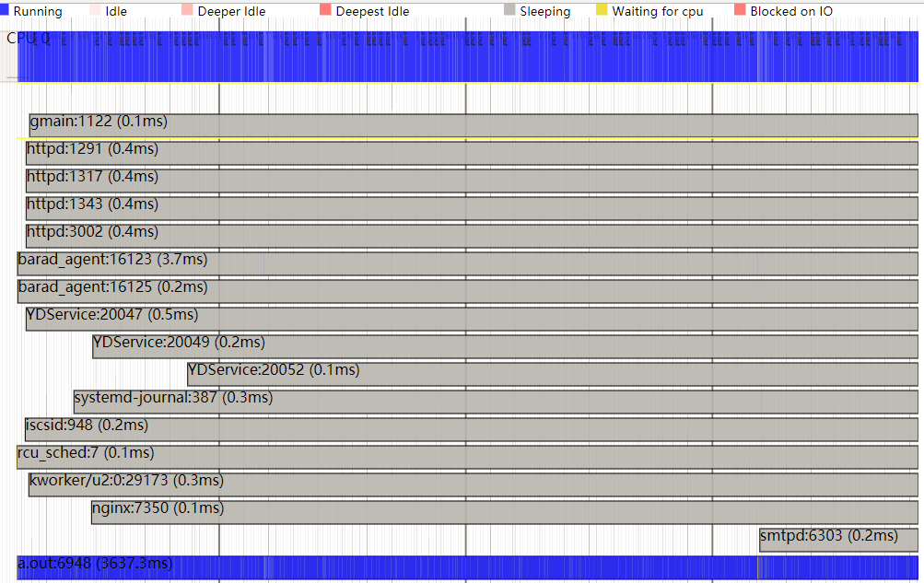The height and width of the screenshot is (583, 924).
Task: Click the YDService:20049 process bar
Action: click(x=505, y=347)
